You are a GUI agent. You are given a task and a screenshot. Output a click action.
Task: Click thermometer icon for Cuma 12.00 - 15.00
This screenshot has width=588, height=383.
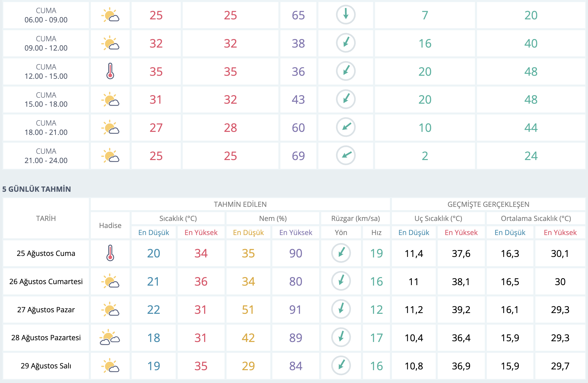110,71
